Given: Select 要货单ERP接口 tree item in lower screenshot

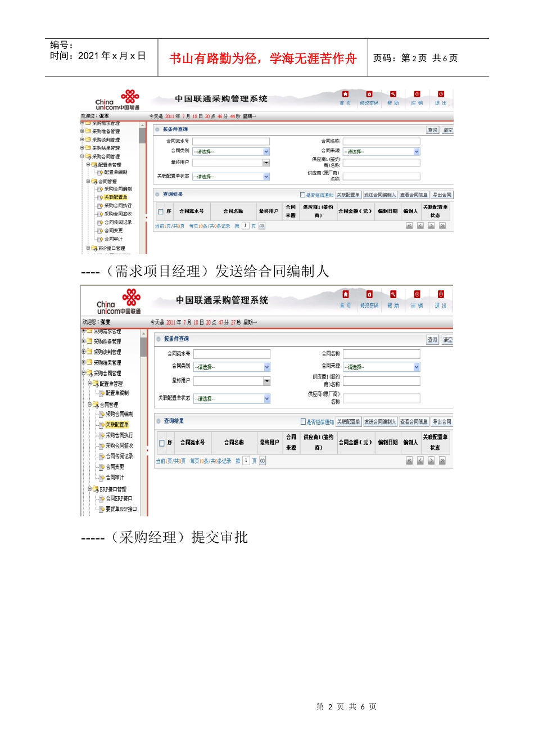Looking at the screenshot, I should pyautogui.click(x=121, y=509).
